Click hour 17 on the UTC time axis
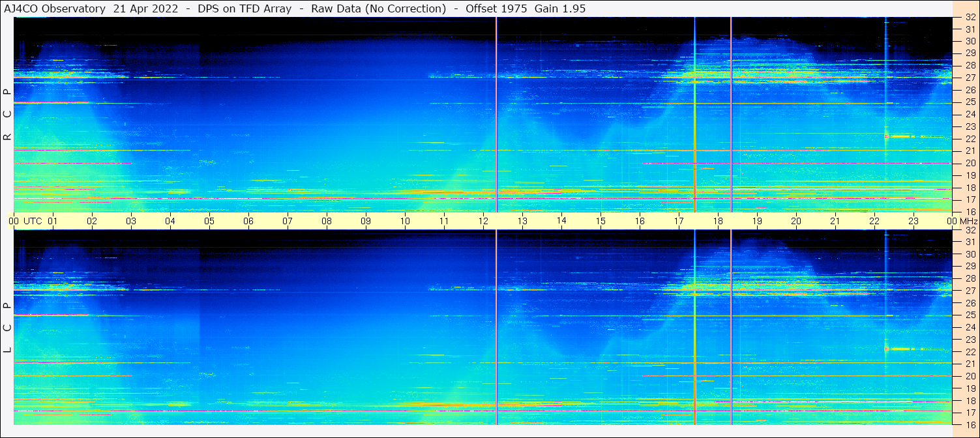 click(679, 221)
